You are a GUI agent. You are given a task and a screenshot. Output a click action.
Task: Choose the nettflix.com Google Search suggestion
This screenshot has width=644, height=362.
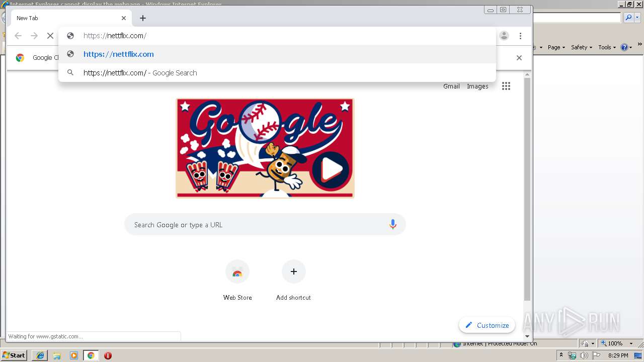point(277,73)
